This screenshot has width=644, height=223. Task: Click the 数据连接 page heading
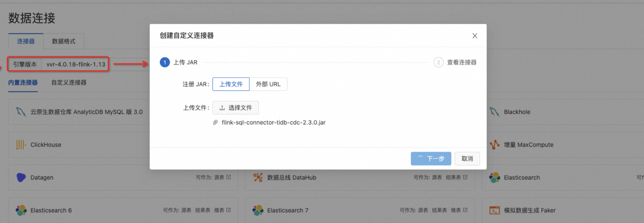(32, 18)
